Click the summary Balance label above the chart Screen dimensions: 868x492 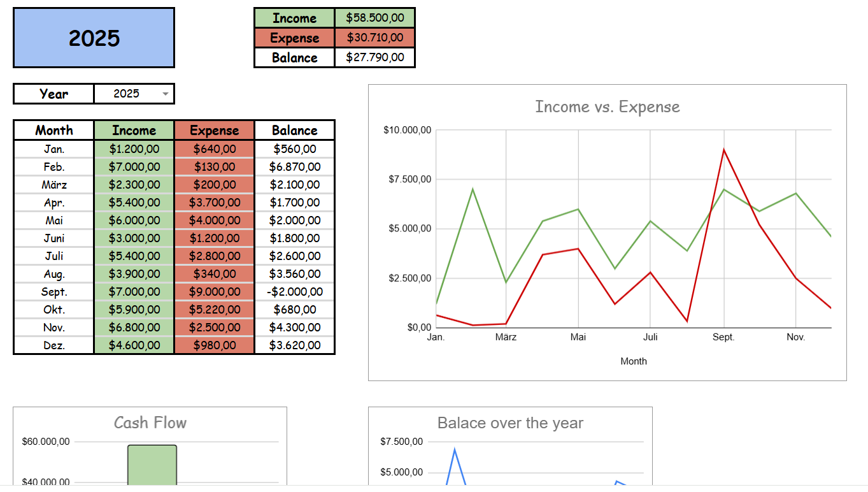tap(294, 57)
